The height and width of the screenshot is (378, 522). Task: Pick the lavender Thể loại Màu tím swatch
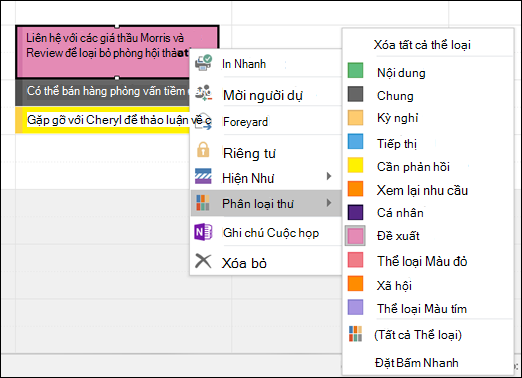355,307
